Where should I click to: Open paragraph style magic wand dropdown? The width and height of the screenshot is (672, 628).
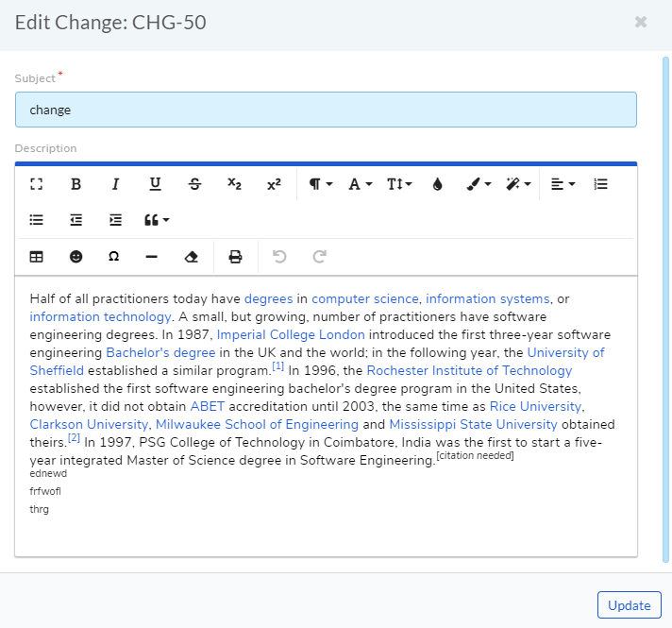518,184
